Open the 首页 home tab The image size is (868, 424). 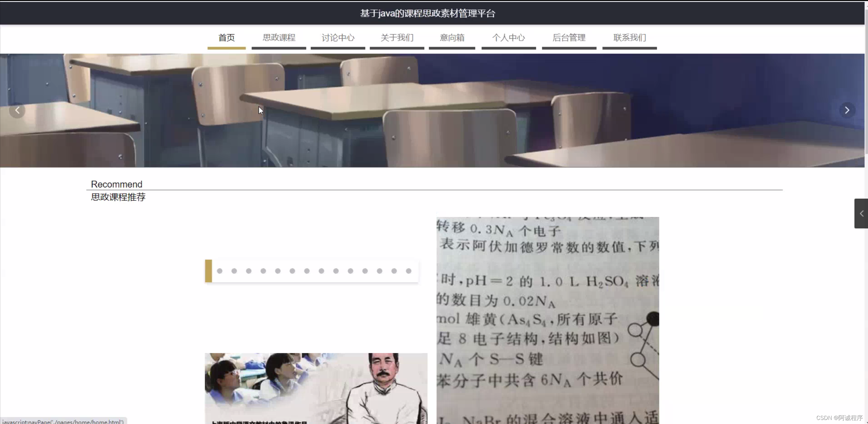point(226,38)
